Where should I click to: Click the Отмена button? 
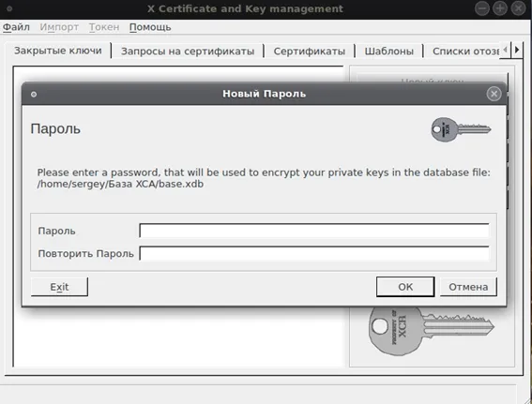tap(468, 287)
